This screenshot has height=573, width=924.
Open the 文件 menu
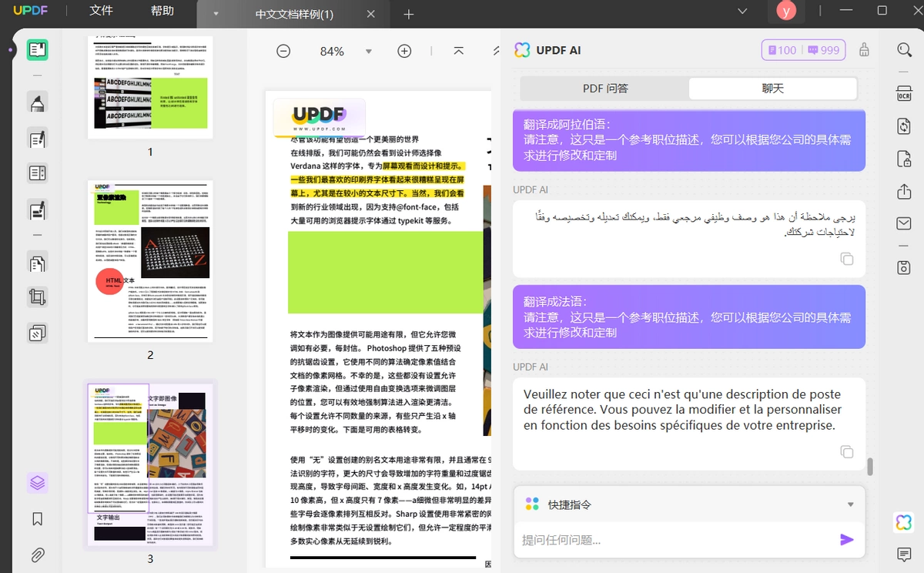101,12
